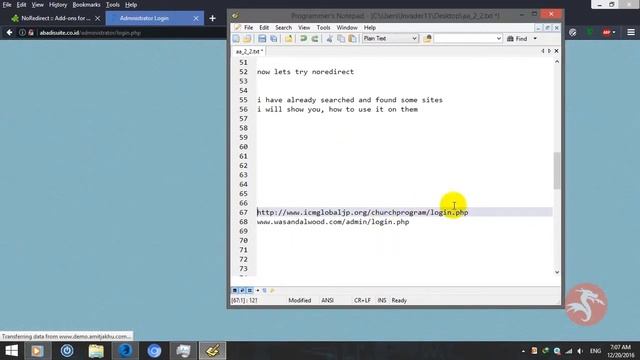The height and width of the screenshot is (360, 640).
Task: Click ANSI encoding in status bar
Action: (x=327, y=300)
